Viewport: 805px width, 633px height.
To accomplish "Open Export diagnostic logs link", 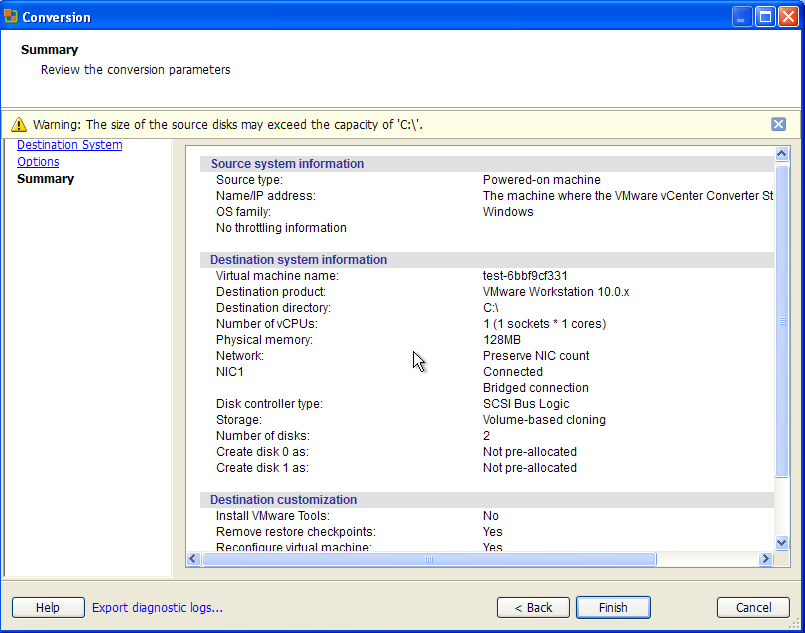I will tap(157, 608).
